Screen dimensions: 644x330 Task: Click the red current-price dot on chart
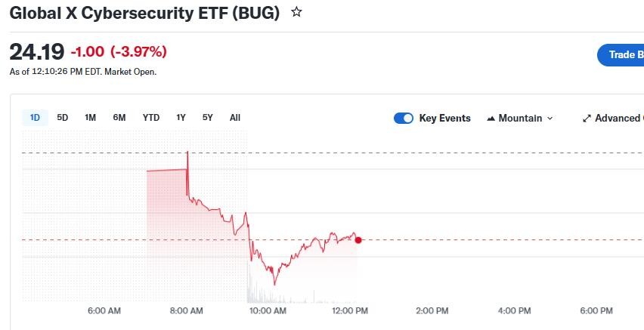click(358, 240)
